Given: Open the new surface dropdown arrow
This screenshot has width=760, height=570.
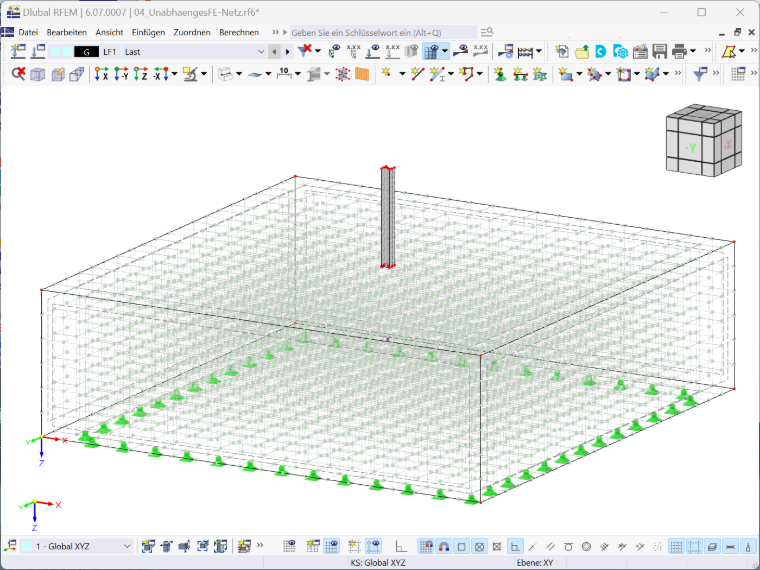Looking at the screenshot, I should [x=579, y=74].
